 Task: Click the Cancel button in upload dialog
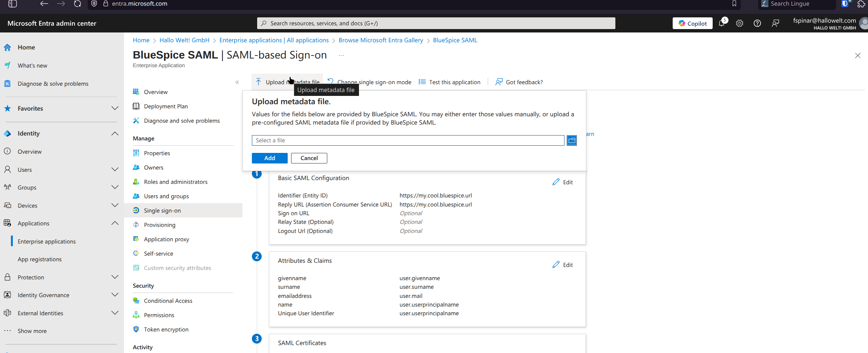[309, 158]
